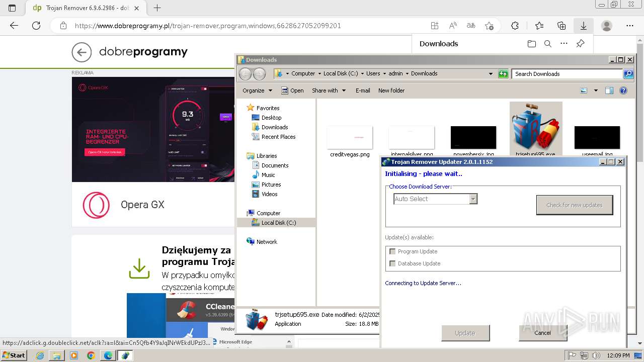
Task: Expand view options dropdown arrow
Action: [x=596, y=90]
